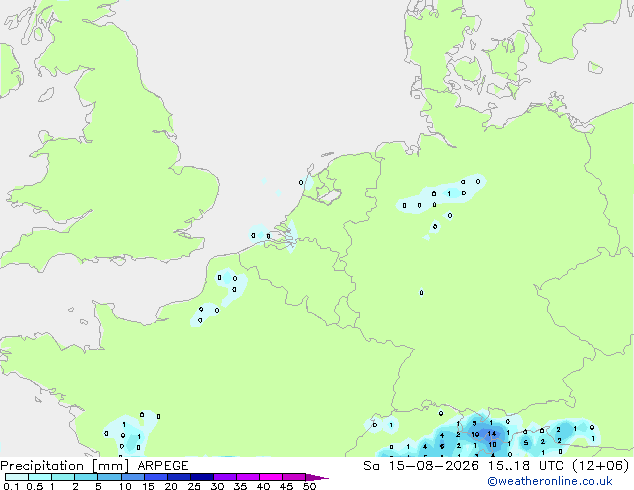Click the legend scale label '35'
Image resolution: width=634 pixels, height=490 pixels.
(240, 486)
